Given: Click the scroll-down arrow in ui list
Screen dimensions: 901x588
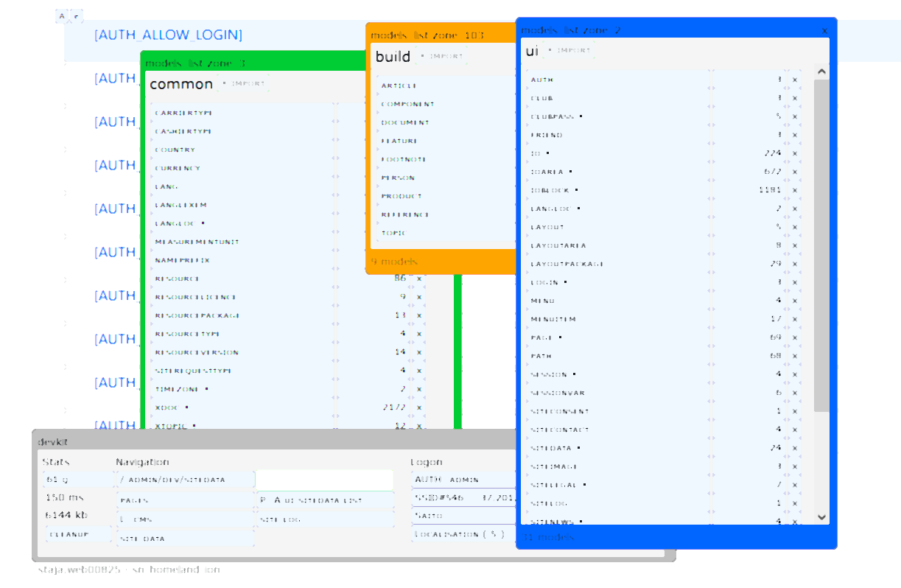Looking at the screenshot, I should (x=821, y=517).
